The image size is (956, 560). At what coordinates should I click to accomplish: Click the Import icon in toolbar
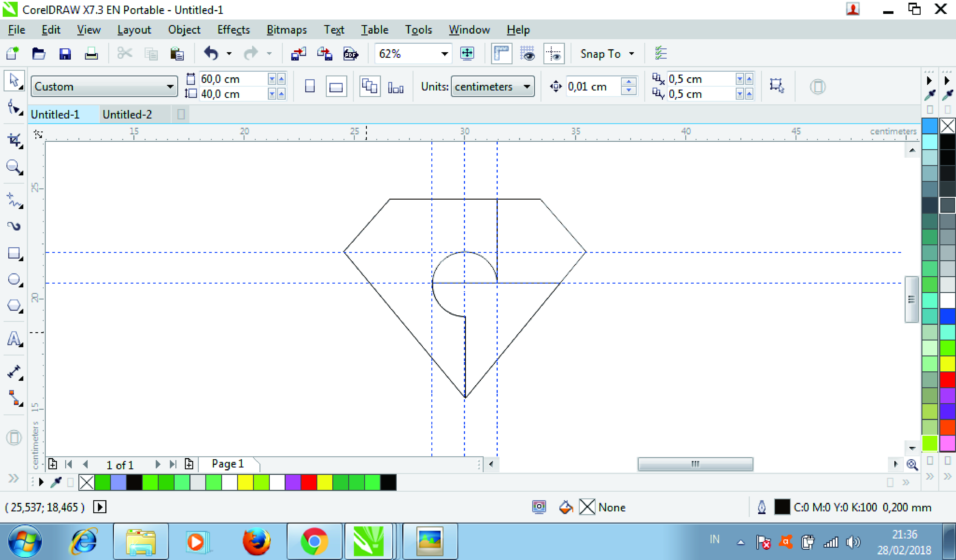298,54
